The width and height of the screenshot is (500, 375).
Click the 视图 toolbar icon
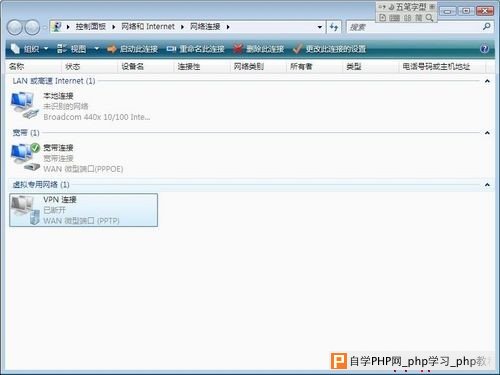(62, 49)
